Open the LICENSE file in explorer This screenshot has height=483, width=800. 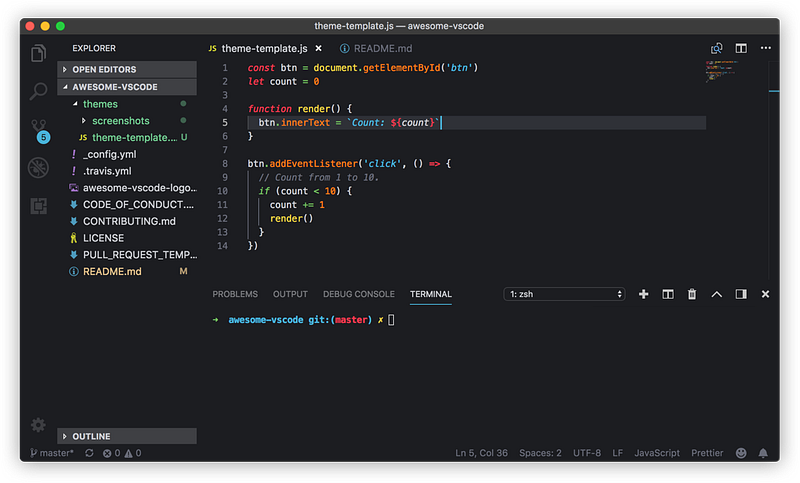pos(103,238)
